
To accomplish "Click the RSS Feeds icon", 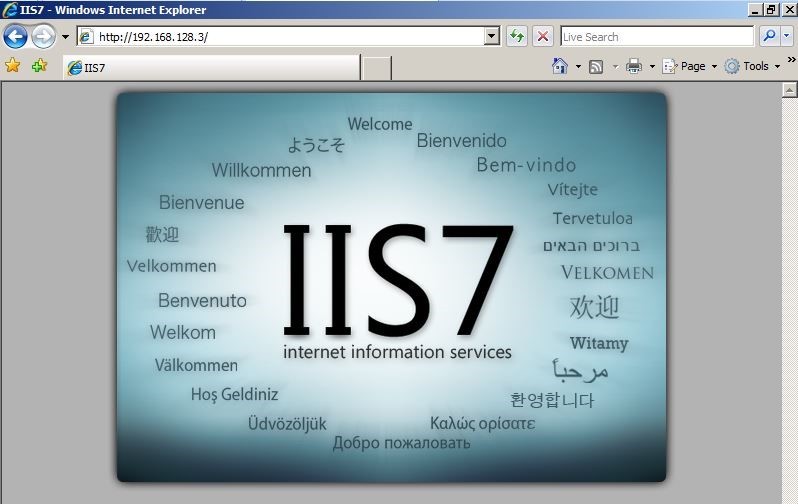I will pyautogui.click(x=596, y=66).
